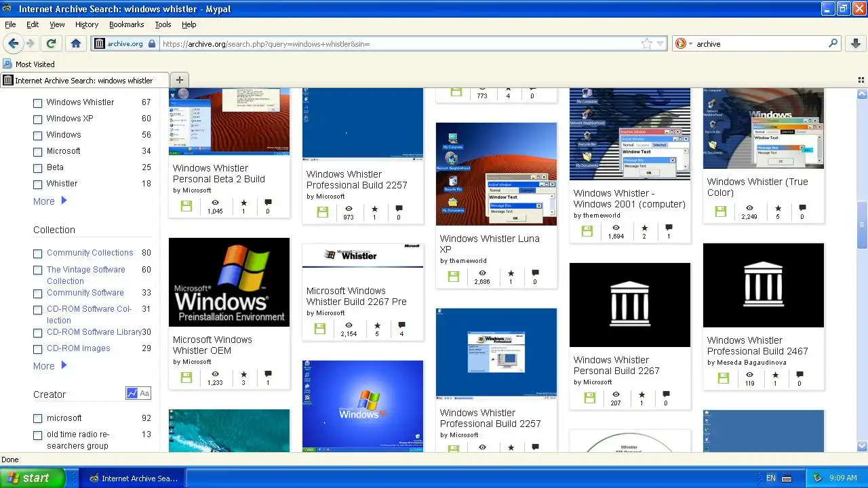Open Windows Whistler Luna XP title link
The height and width of the screenshot is (488, 868).
pos(490,244)
